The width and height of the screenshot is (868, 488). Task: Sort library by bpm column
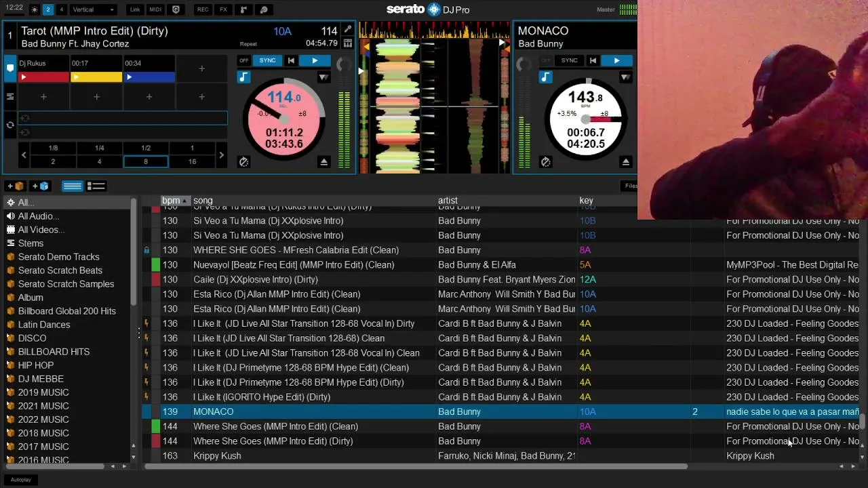tap(174, 201)
